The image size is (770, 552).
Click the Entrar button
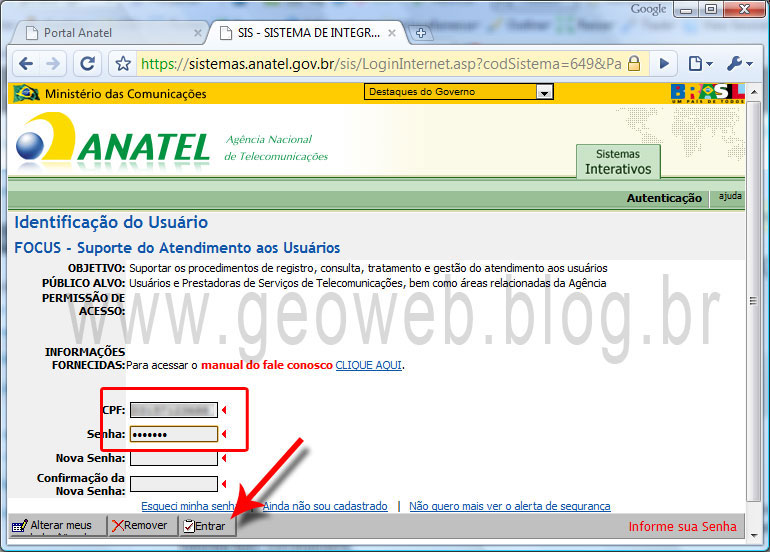[208, 526]
